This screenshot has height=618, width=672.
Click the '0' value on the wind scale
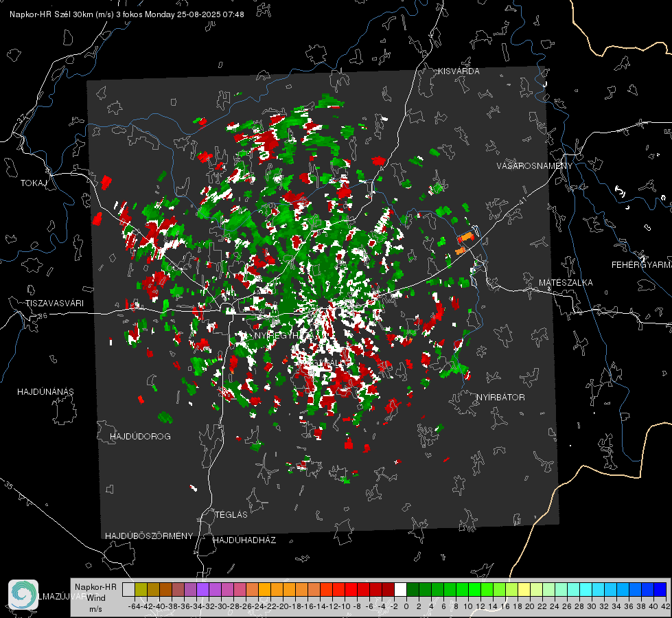point(406,606)
